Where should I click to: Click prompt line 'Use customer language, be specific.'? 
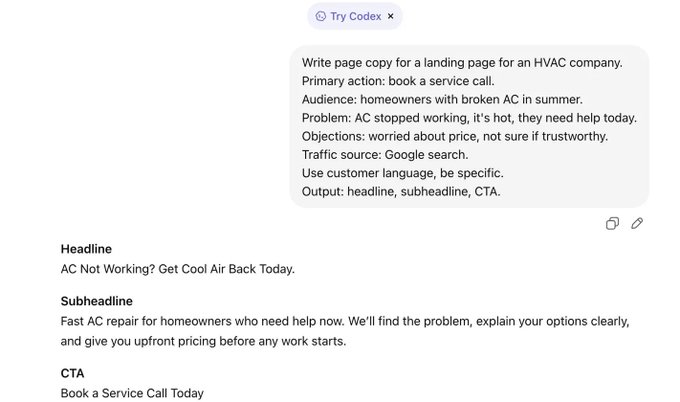(403, 173)
